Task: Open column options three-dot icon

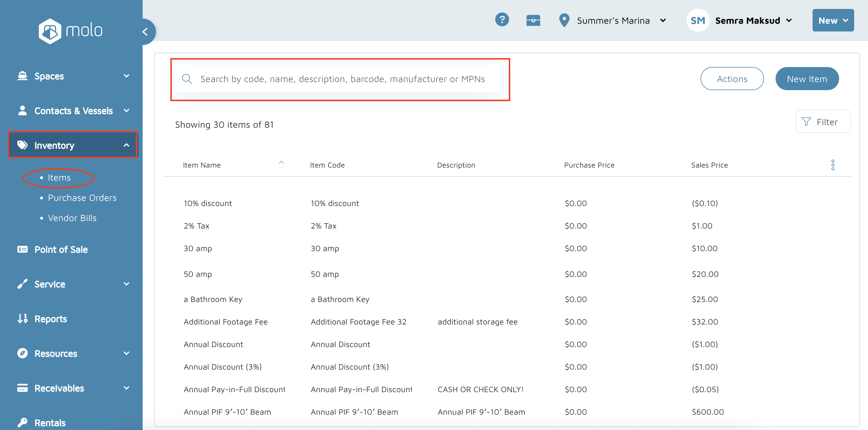Action: [832, 165]
